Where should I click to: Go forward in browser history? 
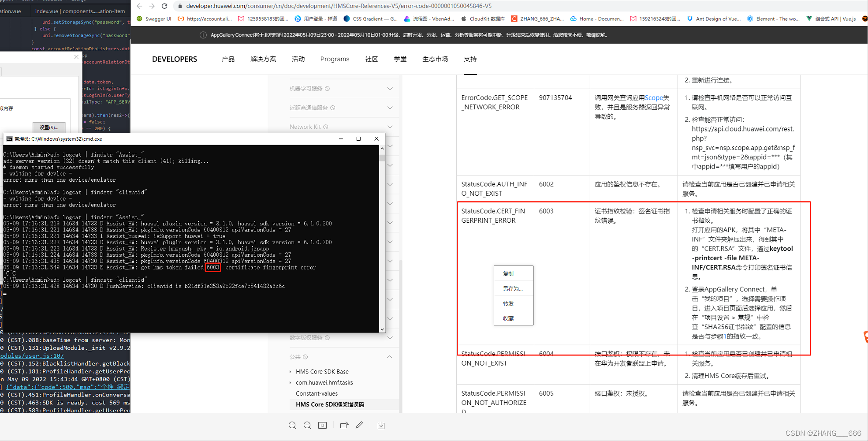(x=152, y=6)
